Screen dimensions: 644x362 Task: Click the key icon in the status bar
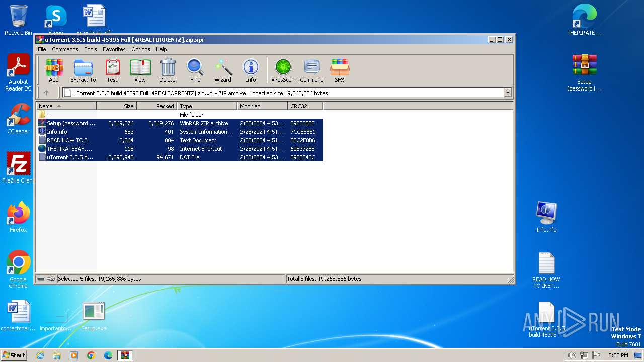pos(51,279)
